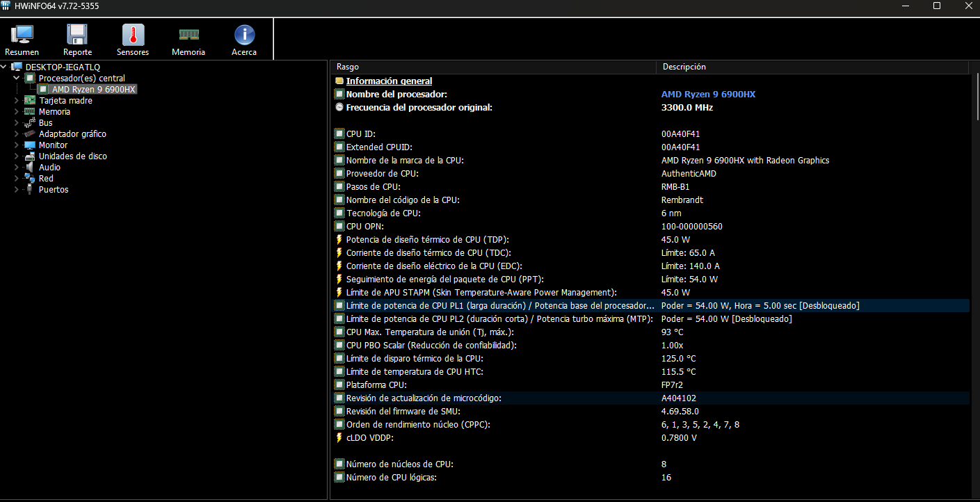Click the lightning icon beside Corriente TDC row
Screen dimensions: 980x502
pyautogui.click(x=339, y=252)
